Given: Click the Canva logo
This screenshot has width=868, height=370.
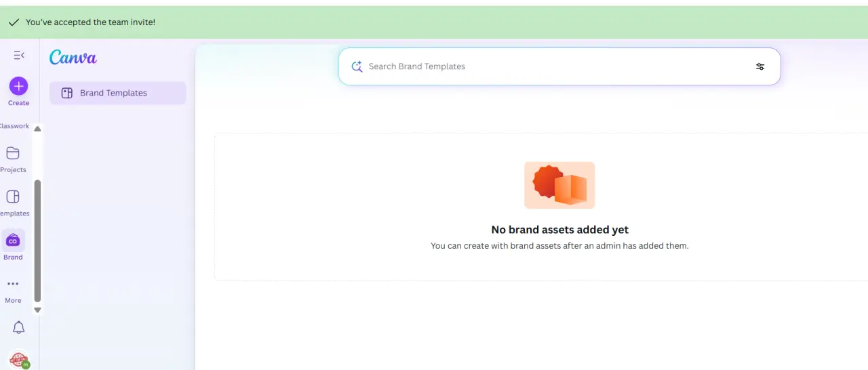Looking at the screenshot, I should 73,58.
